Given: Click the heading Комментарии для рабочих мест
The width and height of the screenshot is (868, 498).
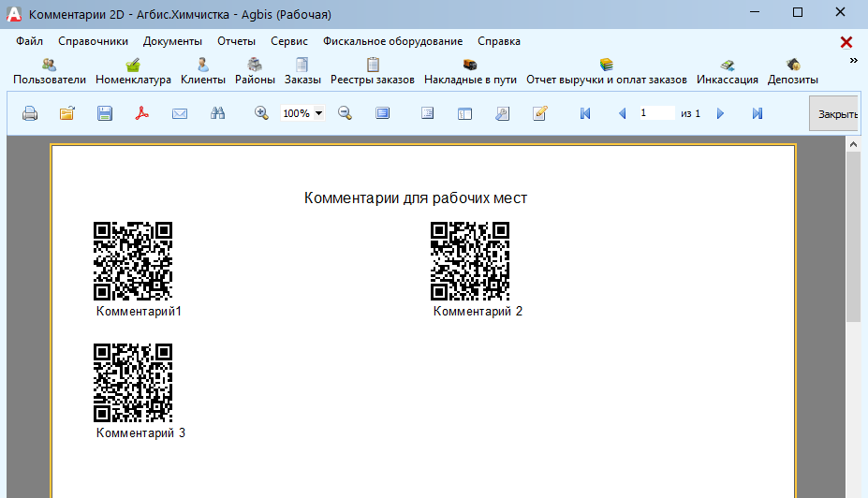Looking at the screenshot, I should click(416, 198).
